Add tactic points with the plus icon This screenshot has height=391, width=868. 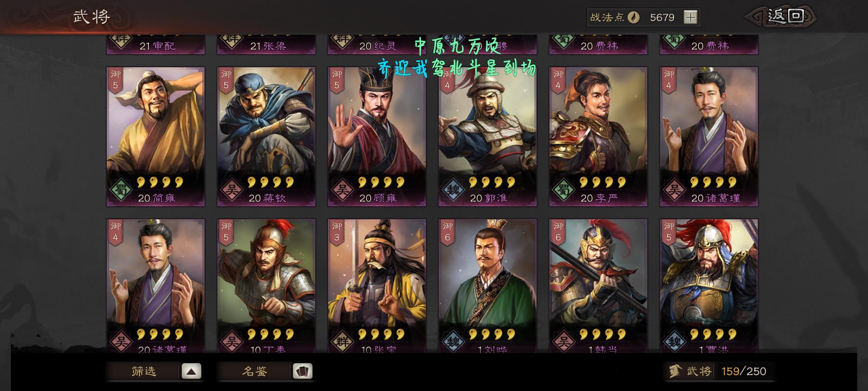click(x=690, y=17)
